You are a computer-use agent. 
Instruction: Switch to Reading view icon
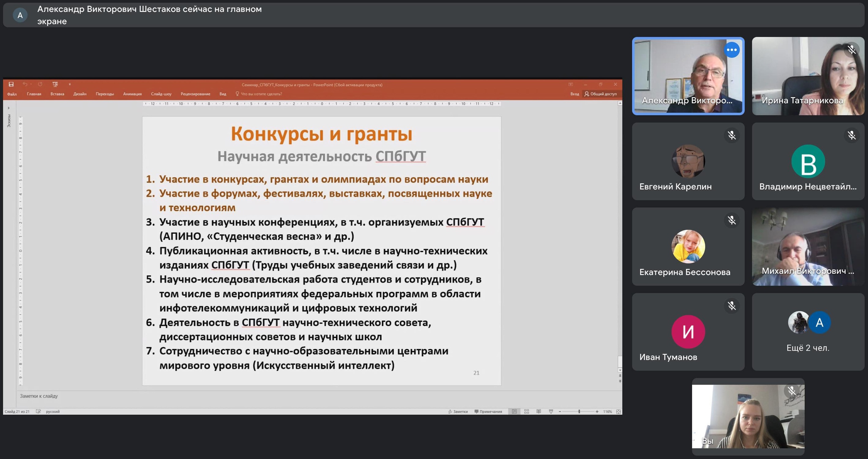[x=538, y=411]
